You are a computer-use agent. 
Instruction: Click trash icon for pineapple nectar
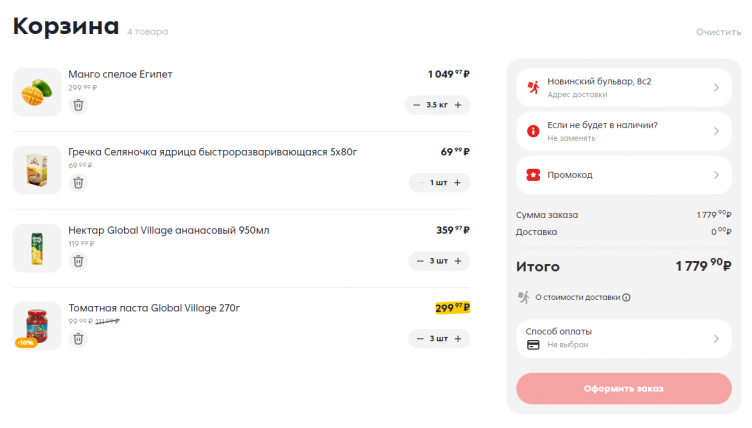79,261
